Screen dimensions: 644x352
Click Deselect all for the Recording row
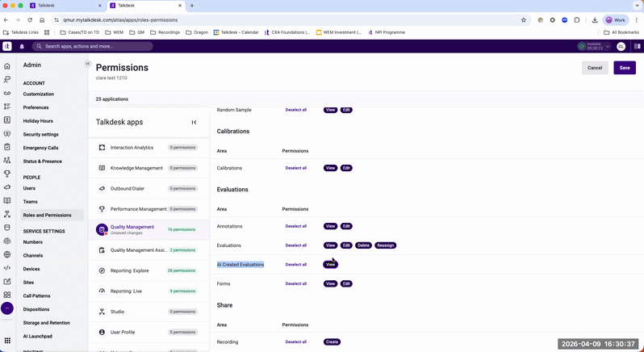point(296,342)
